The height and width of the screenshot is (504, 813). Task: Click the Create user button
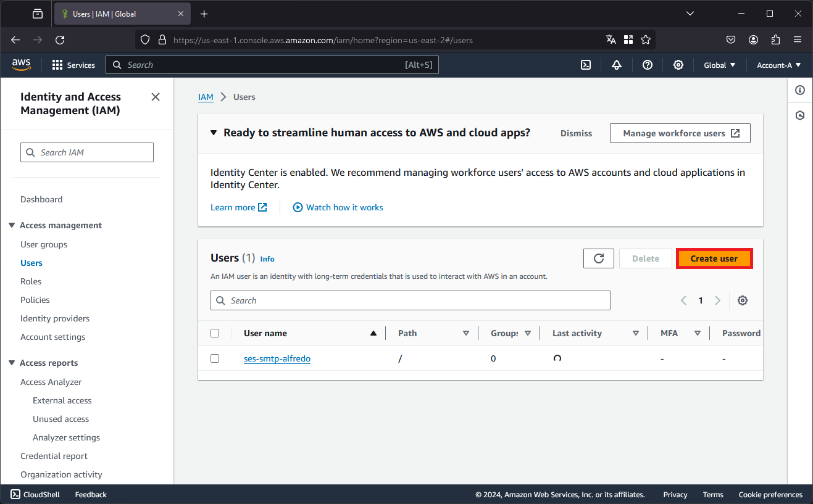click(x=714, y=258)
